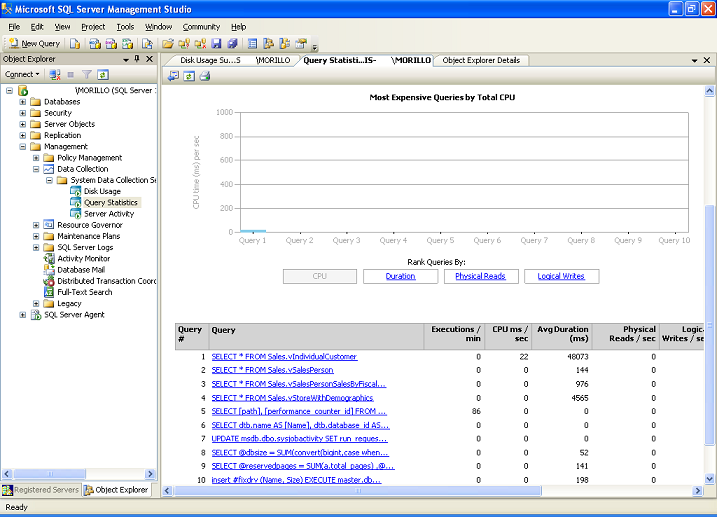Expand the Databases folder

coord(22,101)
